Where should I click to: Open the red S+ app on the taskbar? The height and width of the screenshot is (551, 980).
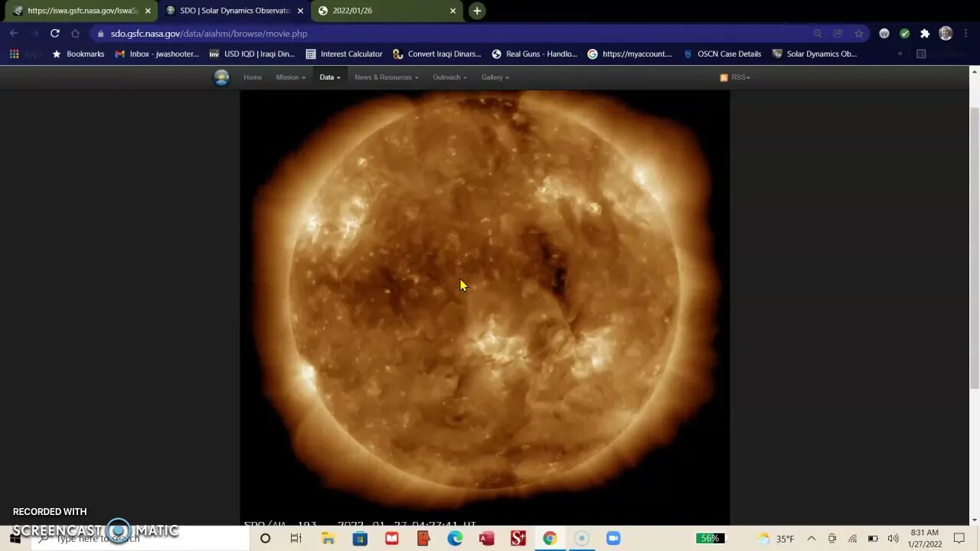coord(518,539)
